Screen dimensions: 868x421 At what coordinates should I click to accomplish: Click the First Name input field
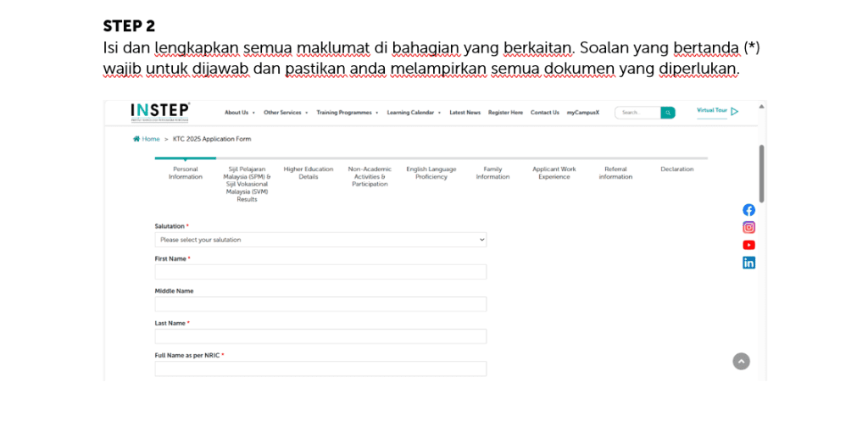320,272
